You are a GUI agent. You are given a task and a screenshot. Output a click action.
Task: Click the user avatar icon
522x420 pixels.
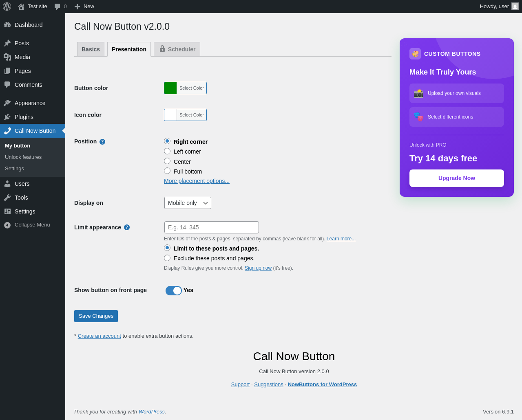pos(515,6)
